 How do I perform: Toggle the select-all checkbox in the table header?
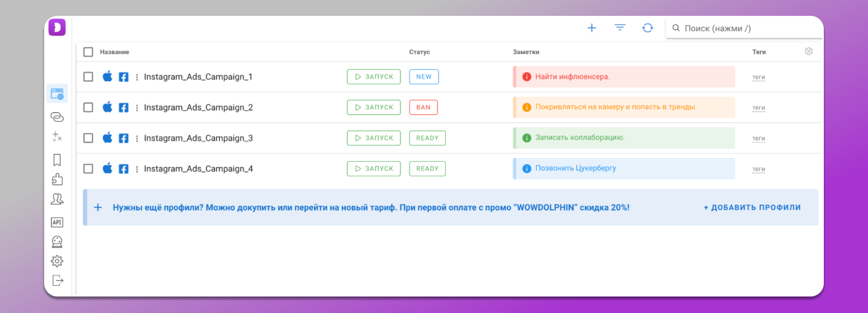pos(88,52)
